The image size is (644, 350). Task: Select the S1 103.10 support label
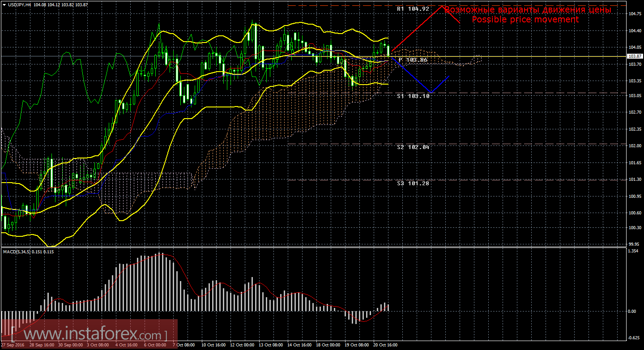pos(413,96)
